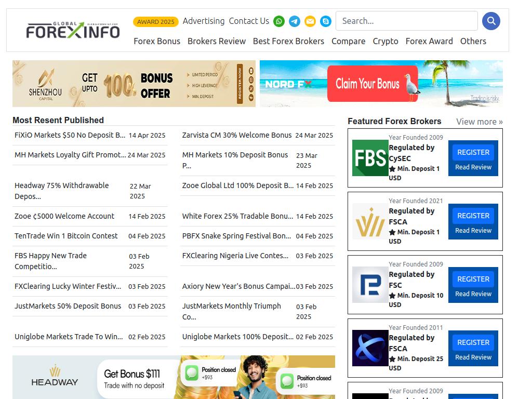The image size is (532, 399).
Task: Open Telegram contact icon in header
Action: click(x=295, y=21)
